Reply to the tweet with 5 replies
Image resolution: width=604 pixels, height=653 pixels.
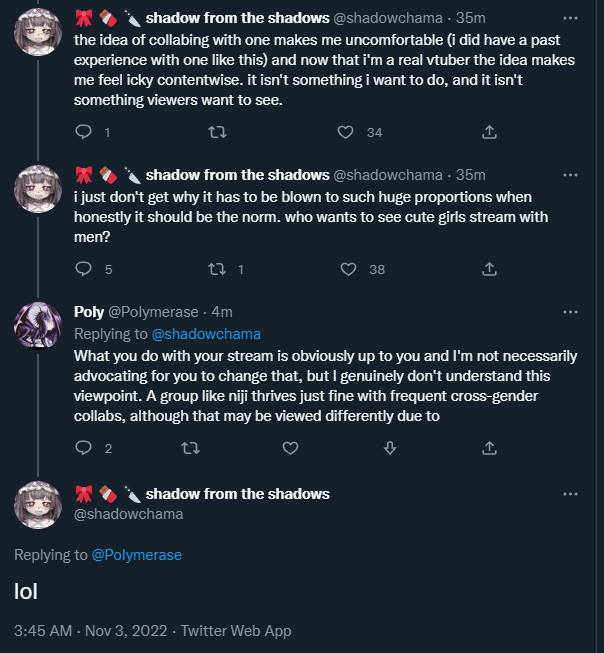point(84,268)
